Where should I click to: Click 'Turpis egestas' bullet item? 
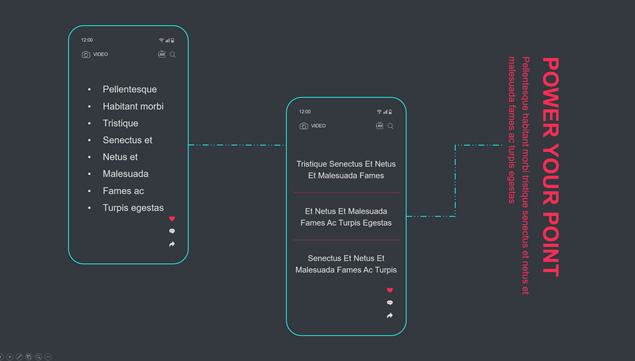(x=133, y=208)
